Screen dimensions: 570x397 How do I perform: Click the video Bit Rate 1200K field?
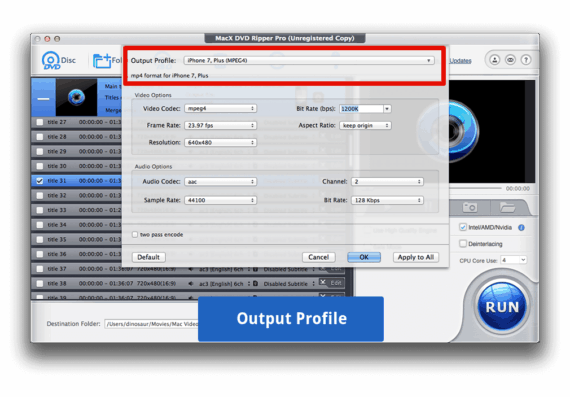[361, 109]
